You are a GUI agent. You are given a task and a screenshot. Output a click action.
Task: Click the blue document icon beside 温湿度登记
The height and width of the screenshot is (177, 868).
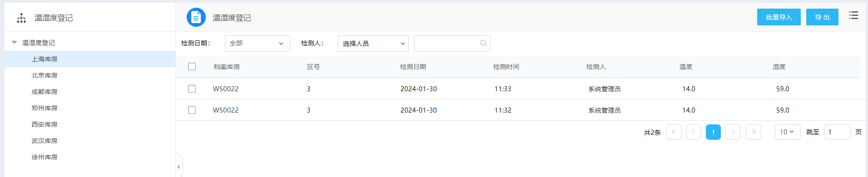point(196,17)
